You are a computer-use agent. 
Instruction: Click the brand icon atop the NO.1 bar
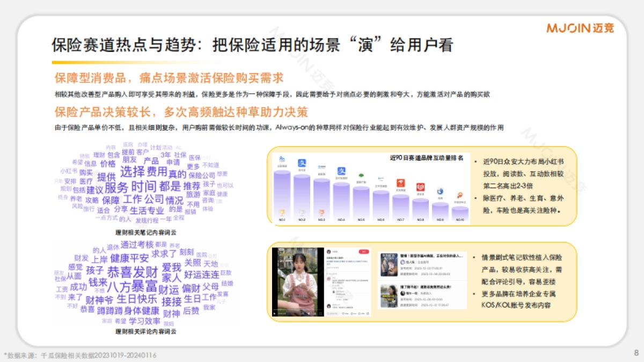(x=281, y=158)
